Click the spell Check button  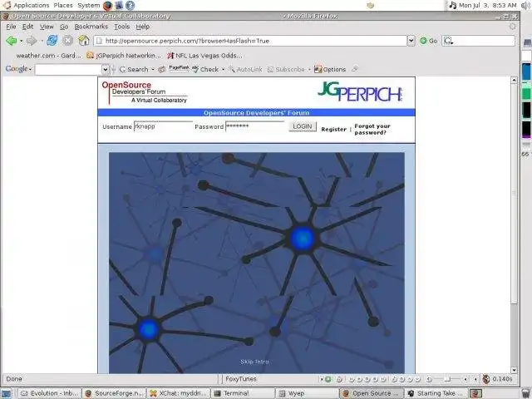[205, 69]
